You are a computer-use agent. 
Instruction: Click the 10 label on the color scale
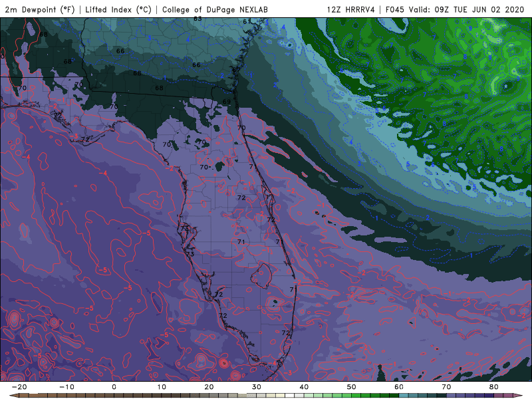point(162,387)
